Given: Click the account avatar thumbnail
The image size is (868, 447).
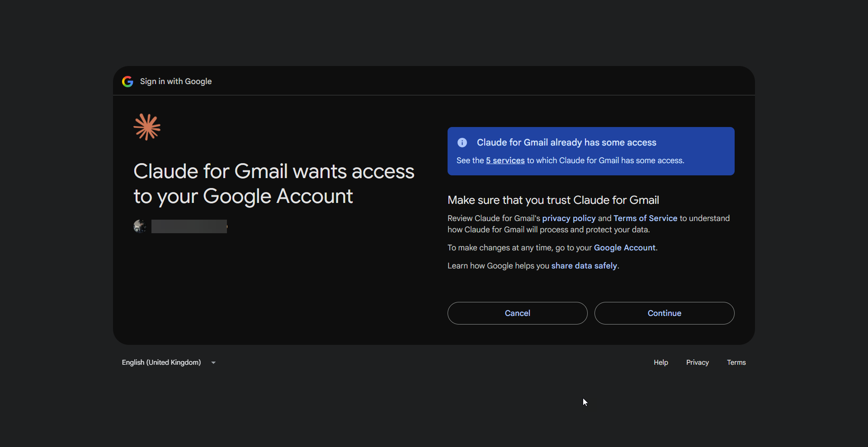Looking at the screenshot, I should click(140, 226).
